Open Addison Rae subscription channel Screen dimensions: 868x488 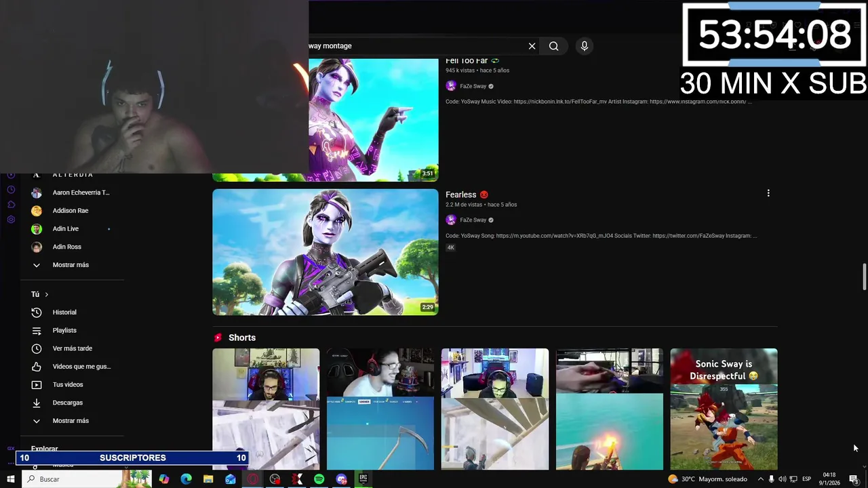pyautogui.click(x=72, y=211)
